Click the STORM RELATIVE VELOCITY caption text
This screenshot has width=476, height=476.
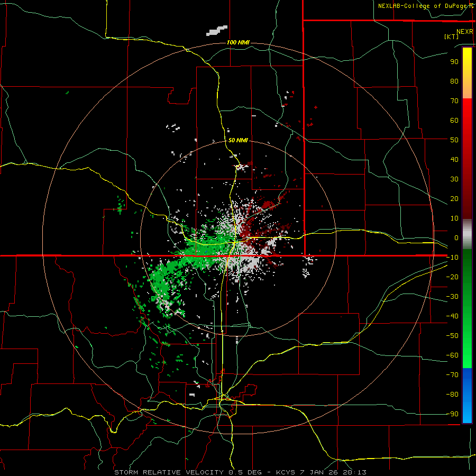240,472
